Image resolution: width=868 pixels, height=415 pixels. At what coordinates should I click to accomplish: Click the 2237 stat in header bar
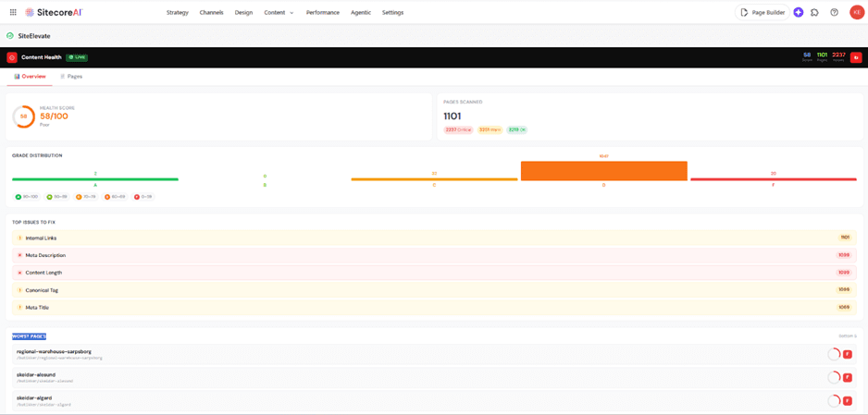click(838, 56)
